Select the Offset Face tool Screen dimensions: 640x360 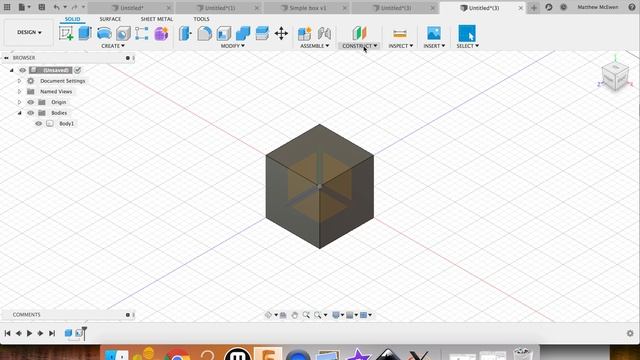pyautogui.click(x=262, y=33)
